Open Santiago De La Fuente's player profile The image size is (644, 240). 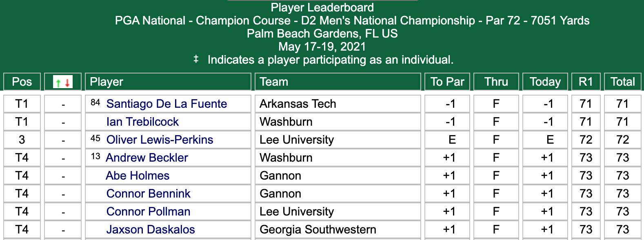click(167, 104)
